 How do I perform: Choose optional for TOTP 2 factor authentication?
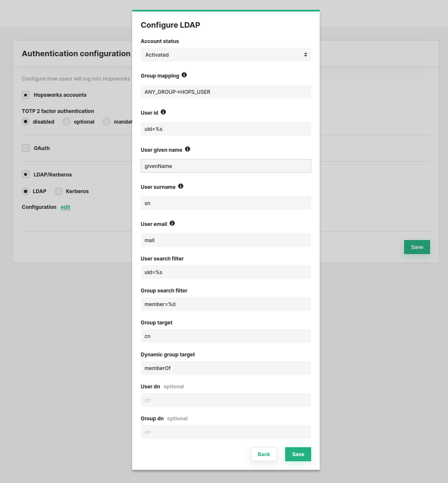tap(66, 121)
